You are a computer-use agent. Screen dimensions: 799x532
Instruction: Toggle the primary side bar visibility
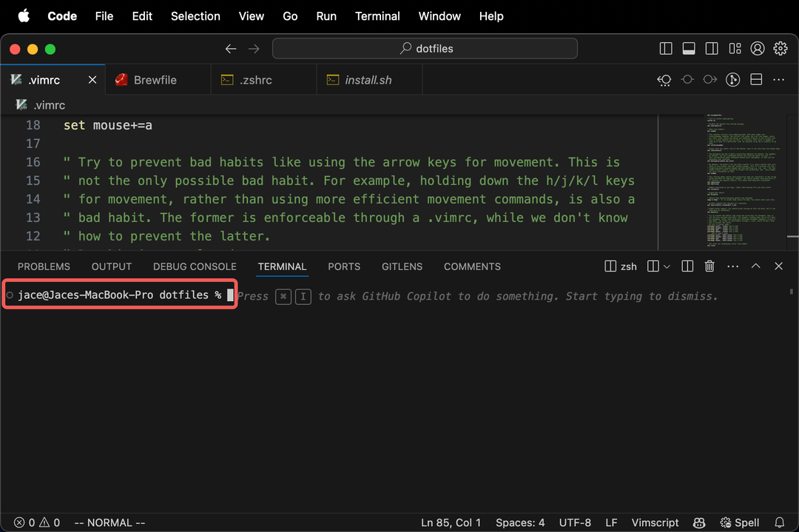click(x=666, y=49)
